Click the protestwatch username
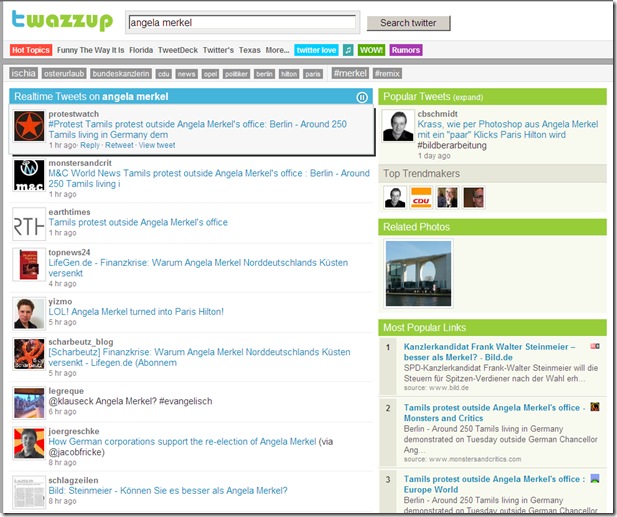This screenshot has height=517, width=617. 74,114
